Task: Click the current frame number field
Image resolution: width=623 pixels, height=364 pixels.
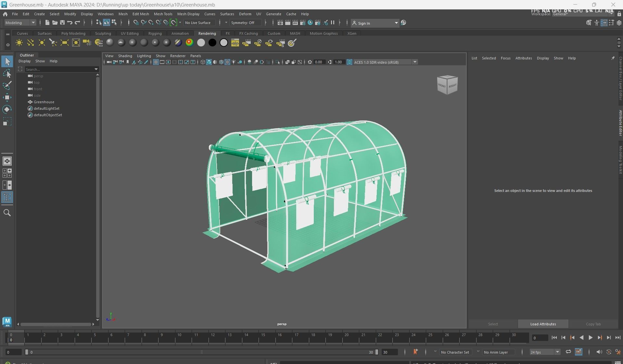Action: [540, 338]
